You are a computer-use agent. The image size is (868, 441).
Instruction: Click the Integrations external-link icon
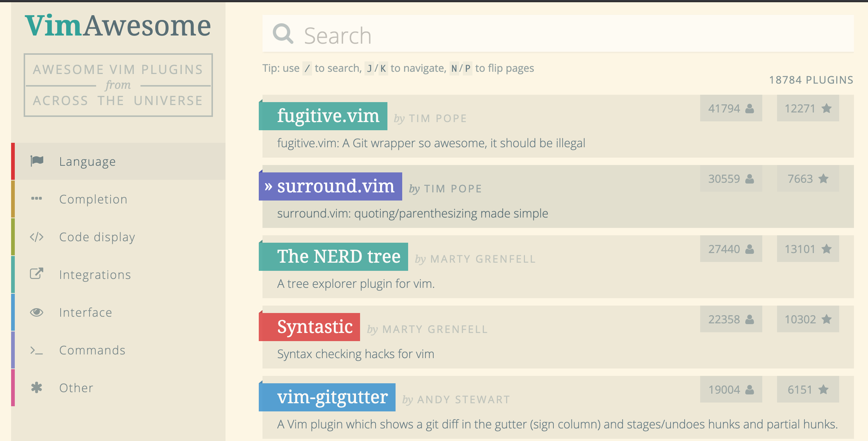[x=37, y=274]
